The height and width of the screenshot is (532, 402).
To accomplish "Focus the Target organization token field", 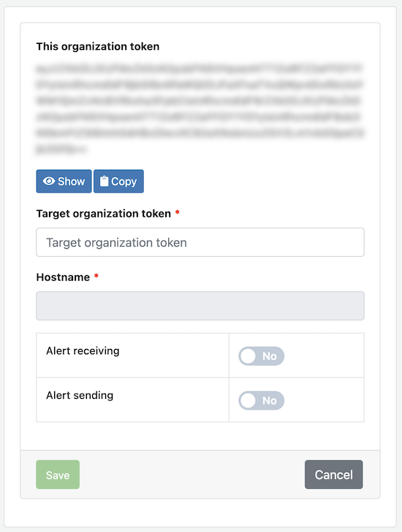I will (200, 242).
